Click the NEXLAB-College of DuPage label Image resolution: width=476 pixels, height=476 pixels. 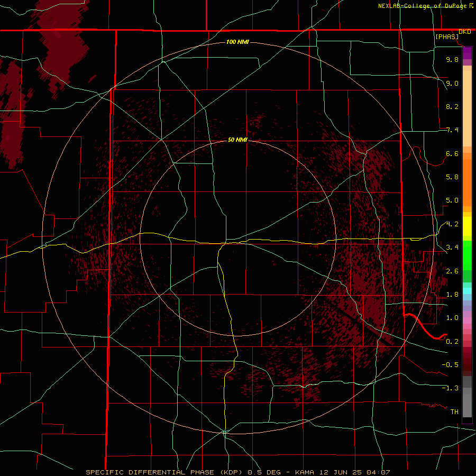(x=422, y=6)
